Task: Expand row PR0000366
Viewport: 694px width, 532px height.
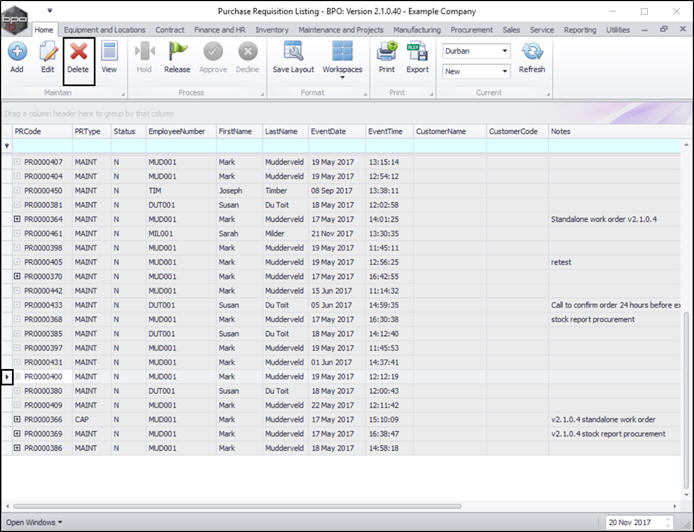Action: coord(17,420)
